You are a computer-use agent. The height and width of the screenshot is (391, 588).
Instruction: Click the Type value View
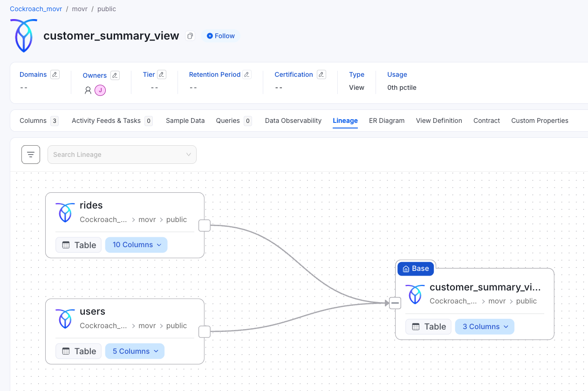pyautogui.click(x=356, y=88)
